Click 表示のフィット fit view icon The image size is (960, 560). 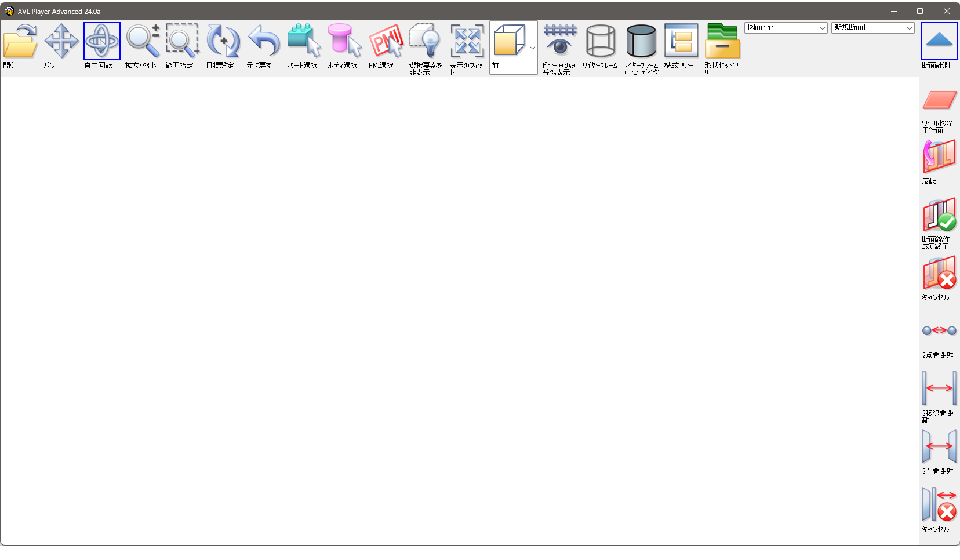click(x=467, y=41)
